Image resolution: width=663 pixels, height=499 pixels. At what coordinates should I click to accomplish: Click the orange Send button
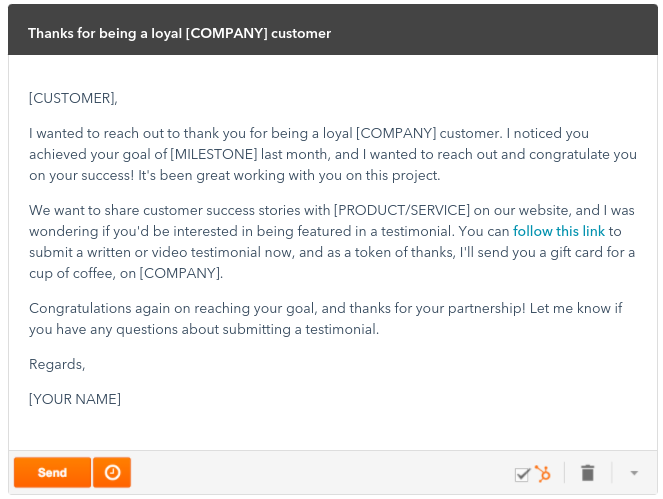pos(52,472)
